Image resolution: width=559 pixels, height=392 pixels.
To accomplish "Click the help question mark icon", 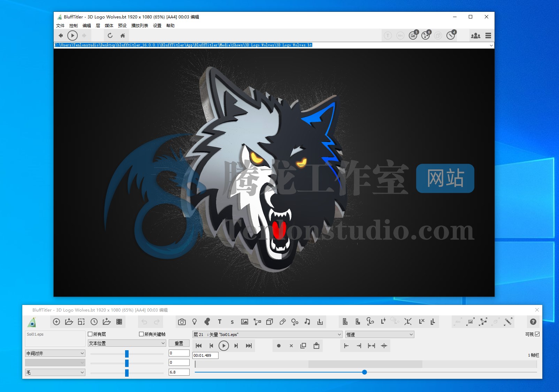I will 533,322.
